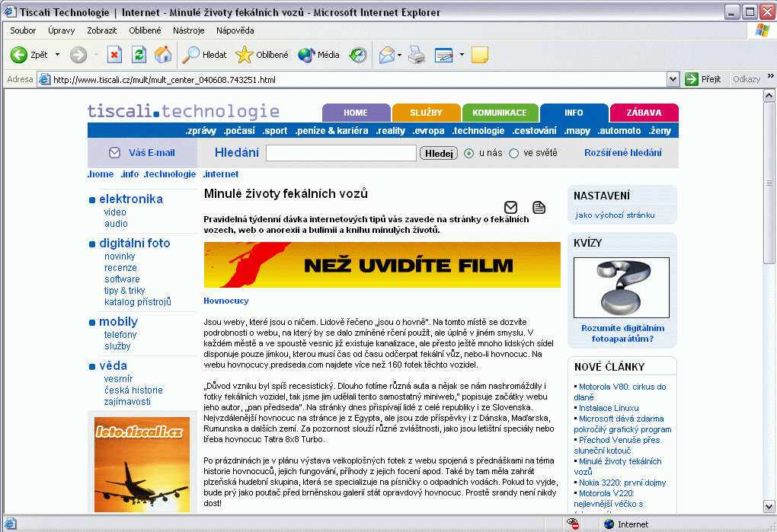Expand the Back button history dropdown

pyautogui.click(x=57, y=55)
